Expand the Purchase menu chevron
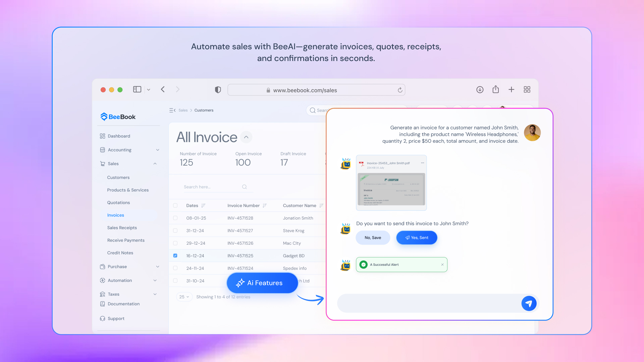The image size is (644, 362). point(158,267)
